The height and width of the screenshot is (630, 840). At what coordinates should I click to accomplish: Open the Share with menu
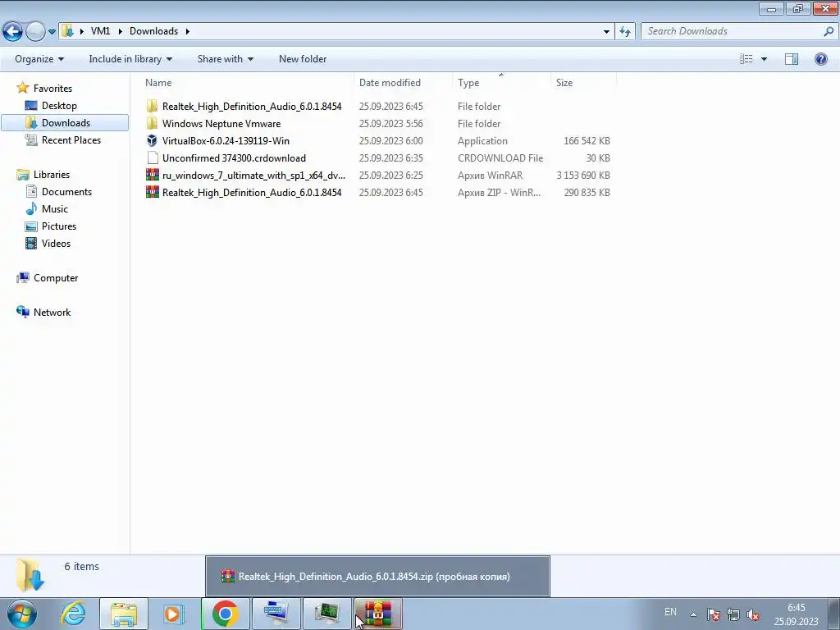225,59
